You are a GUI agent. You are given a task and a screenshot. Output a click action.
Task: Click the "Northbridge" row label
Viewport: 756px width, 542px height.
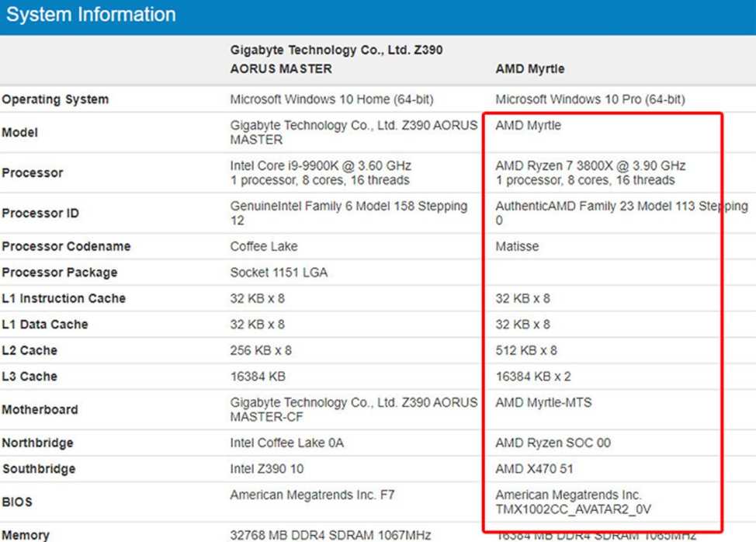point(37,443)
